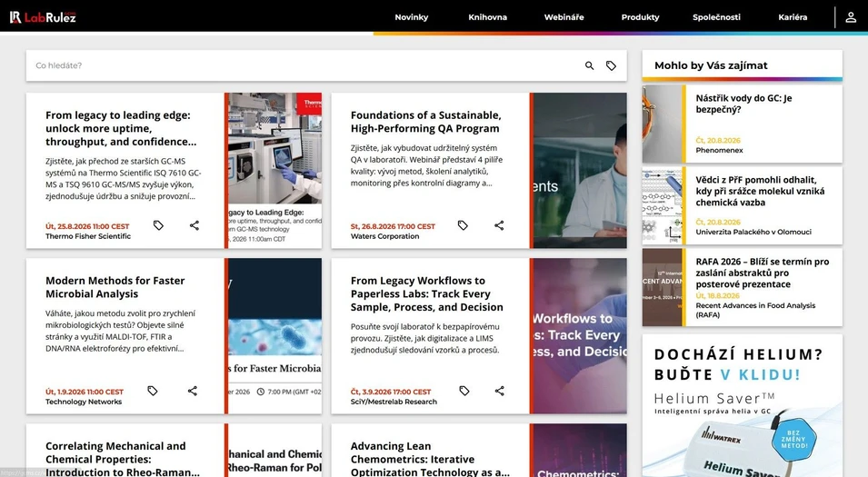Click the LabRulez logo
The height and width of the screenshot is (477, 868).
click(43, 17)
